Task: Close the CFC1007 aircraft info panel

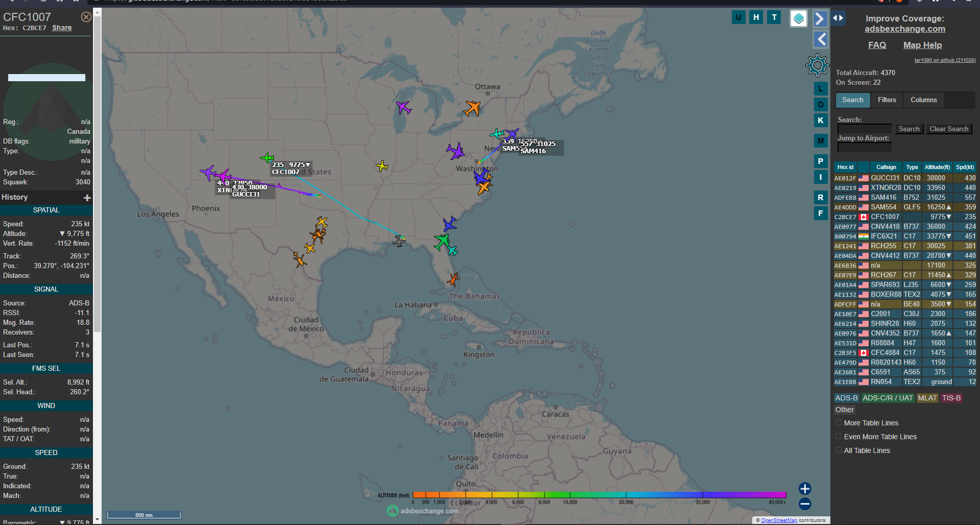Action: pyautogui.click(x=86, y=17)
